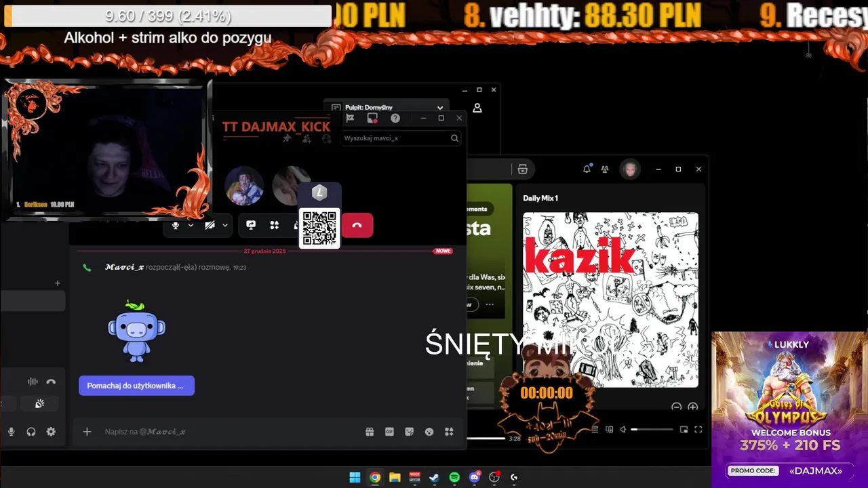This screenshot has height=488, width=868.
Task: Click the kazik Daily Mix 1 cover art
Action: (610, 300)
